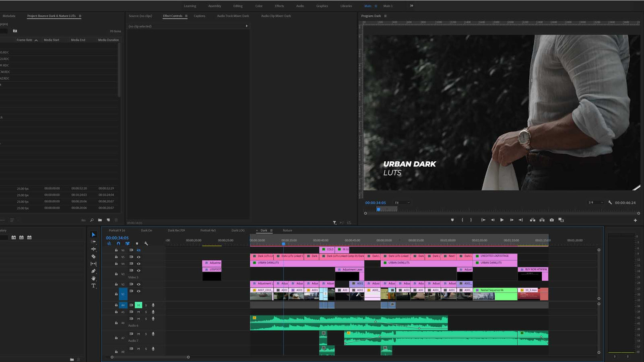Click Mark In in the Program monitor
Viewport: 644px width, 362px height.
point(462,220)
